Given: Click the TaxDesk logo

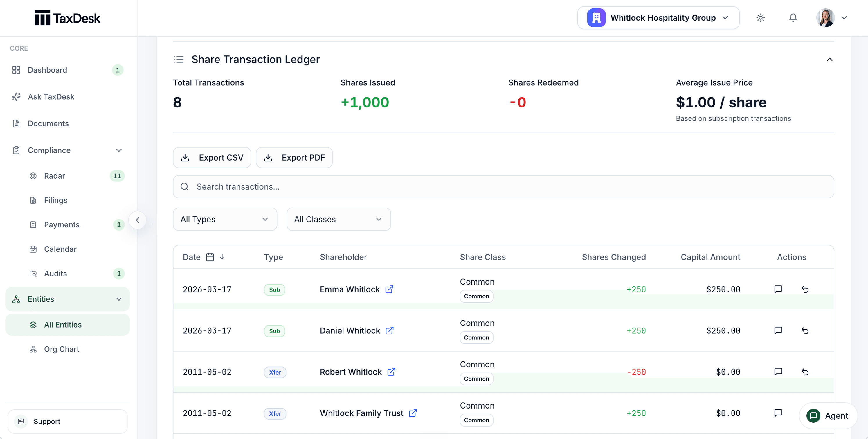Looking at the screenshot, I should 67,18.
